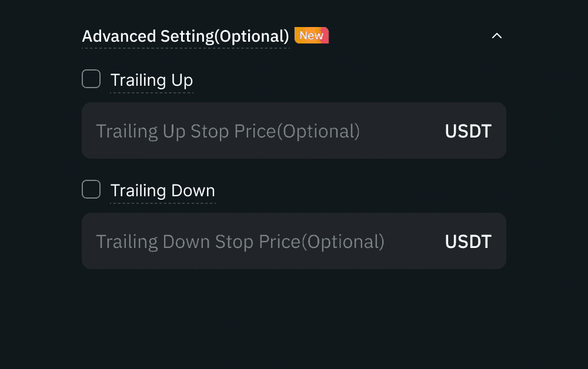Focus the Trailing Down Stop Price field

pyautogui.click(x=265, y=241)
